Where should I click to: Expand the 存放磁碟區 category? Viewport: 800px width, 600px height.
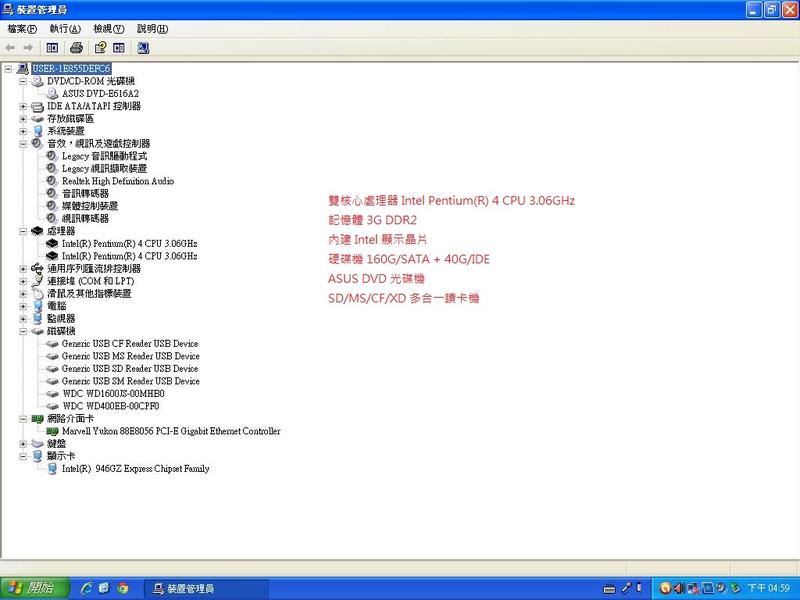click(x=23, y=118)
